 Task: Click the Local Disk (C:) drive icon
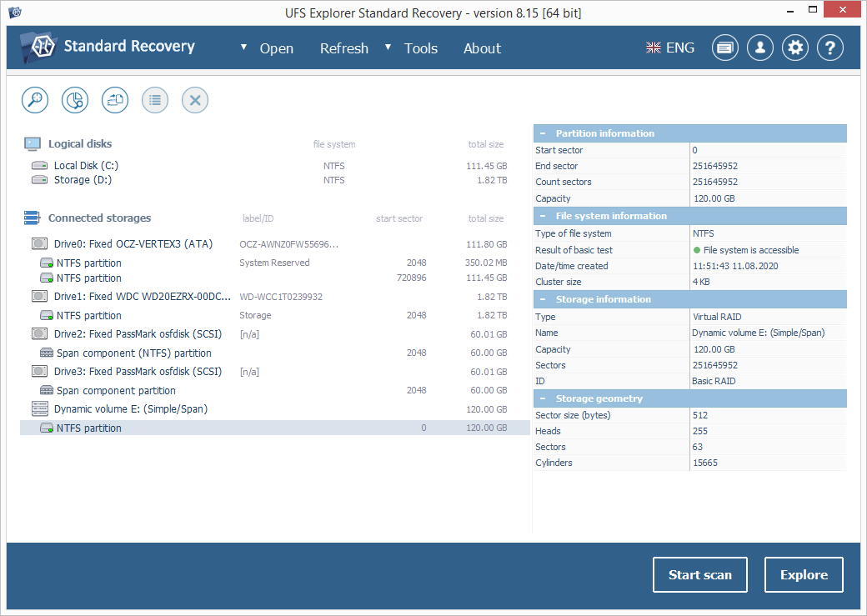coord(39,165)
